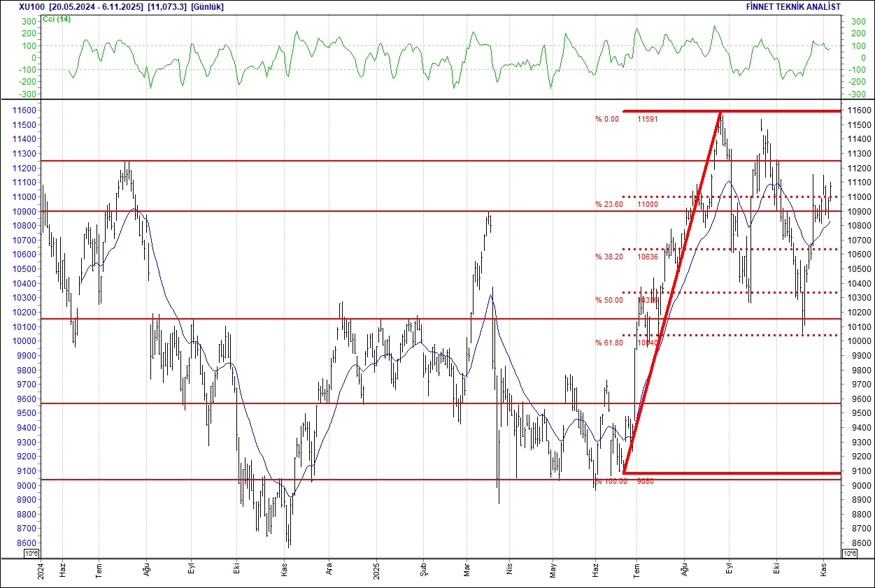Viewport: 875px width, 588px height.
Task: Click the 11600 value on right price axis
Action: (858, 110)
